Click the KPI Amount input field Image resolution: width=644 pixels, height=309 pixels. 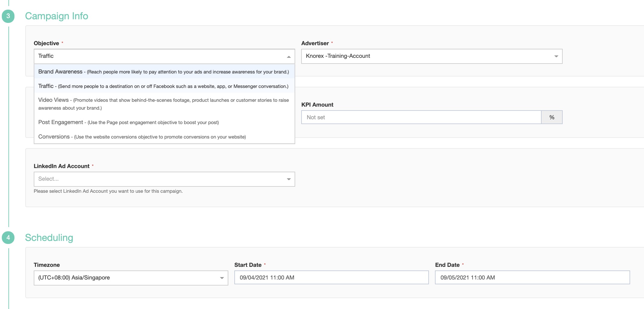pos(421,117)
